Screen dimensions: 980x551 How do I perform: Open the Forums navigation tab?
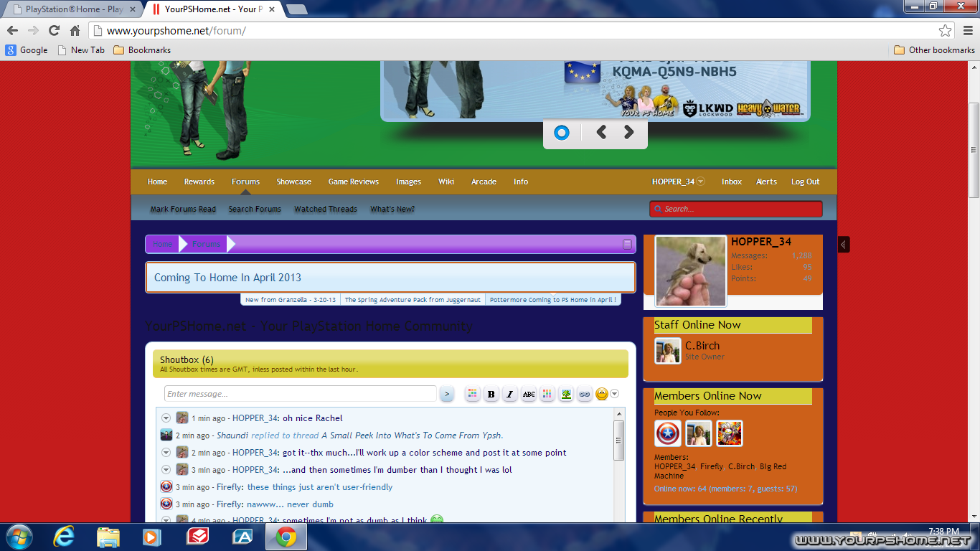click(245, 182)
